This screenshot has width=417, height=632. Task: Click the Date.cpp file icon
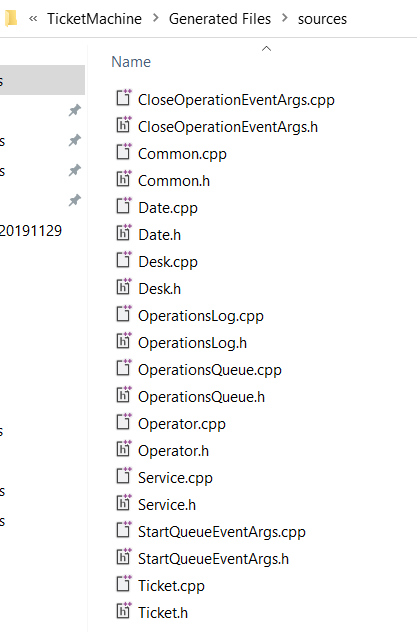tap(124, 206)
